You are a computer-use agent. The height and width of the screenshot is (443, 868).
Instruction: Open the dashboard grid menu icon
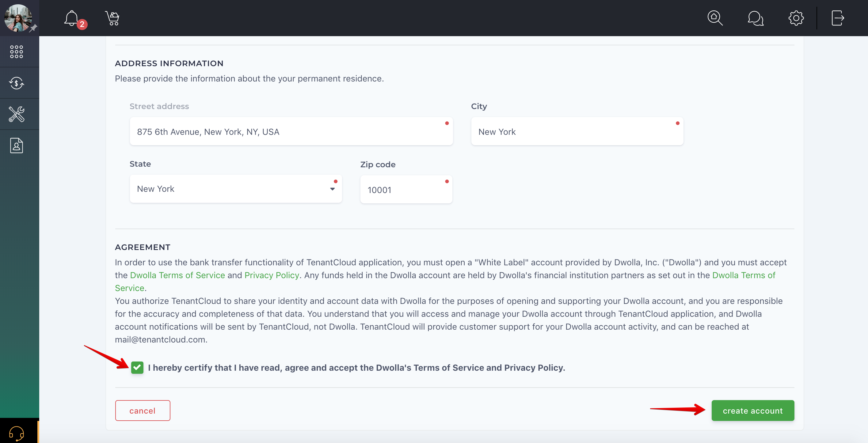pos(17,52)
